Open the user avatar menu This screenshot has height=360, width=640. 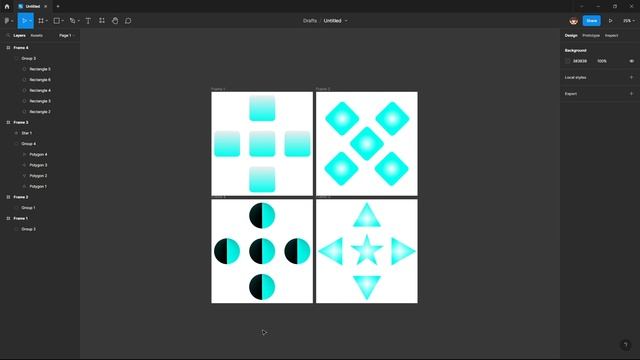pos(573,21)
